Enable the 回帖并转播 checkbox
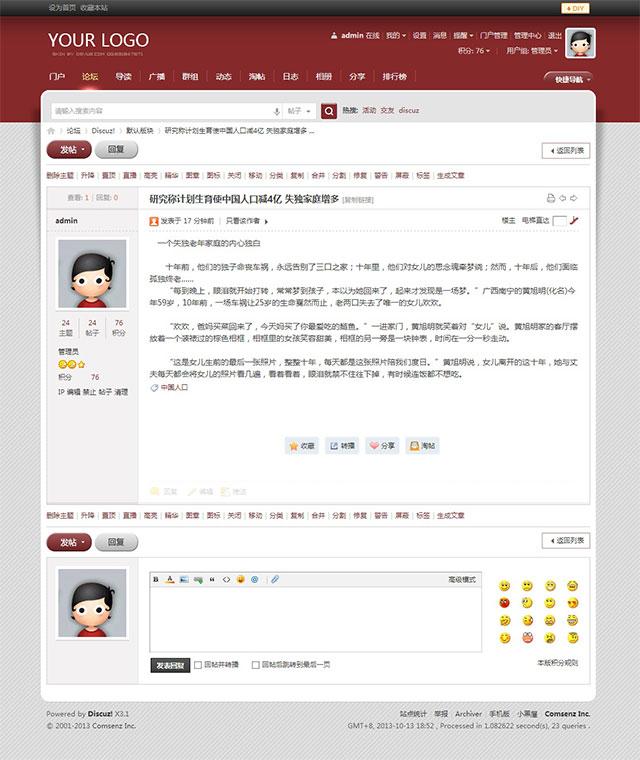 pos(199,664)
